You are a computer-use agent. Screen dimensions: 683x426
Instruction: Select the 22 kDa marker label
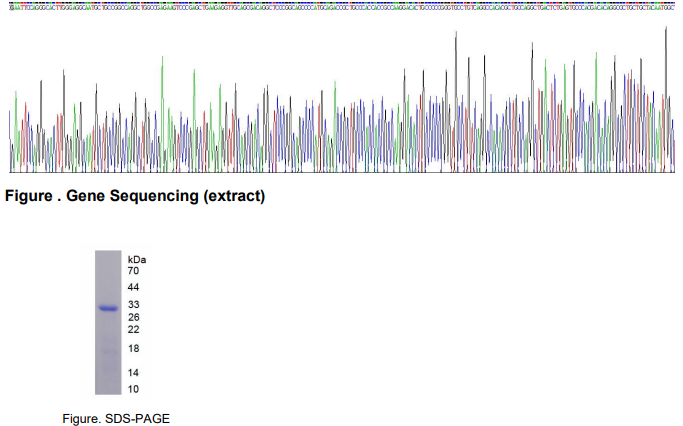(x=134, y=330)
